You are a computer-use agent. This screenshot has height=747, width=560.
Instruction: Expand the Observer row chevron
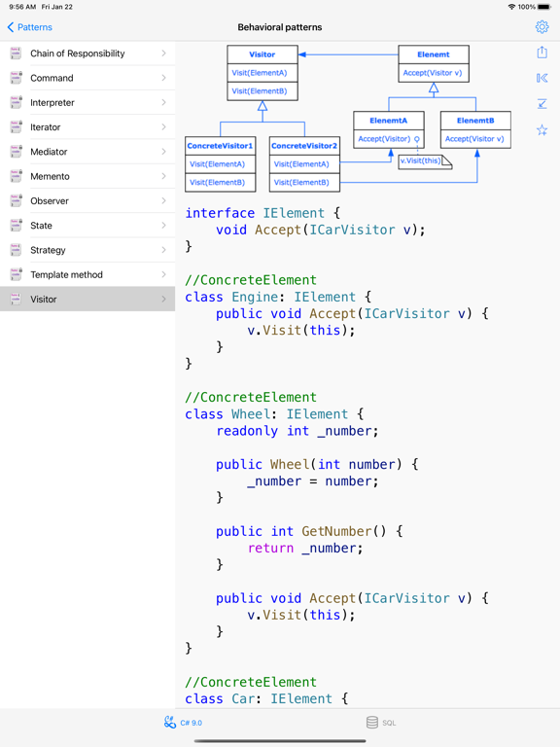[x=163, y=200]
